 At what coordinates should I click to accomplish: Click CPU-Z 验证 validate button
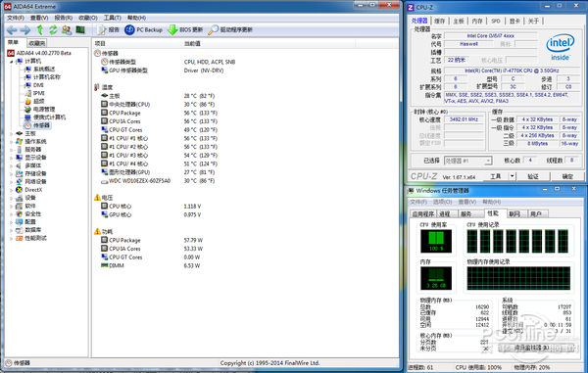[533, 176]
